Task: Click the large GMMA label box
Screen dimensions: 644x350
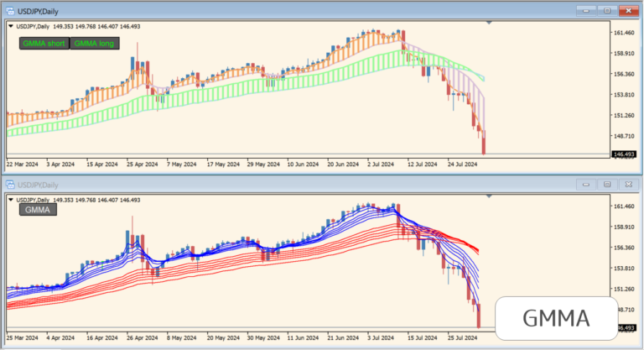Action: 557,318
